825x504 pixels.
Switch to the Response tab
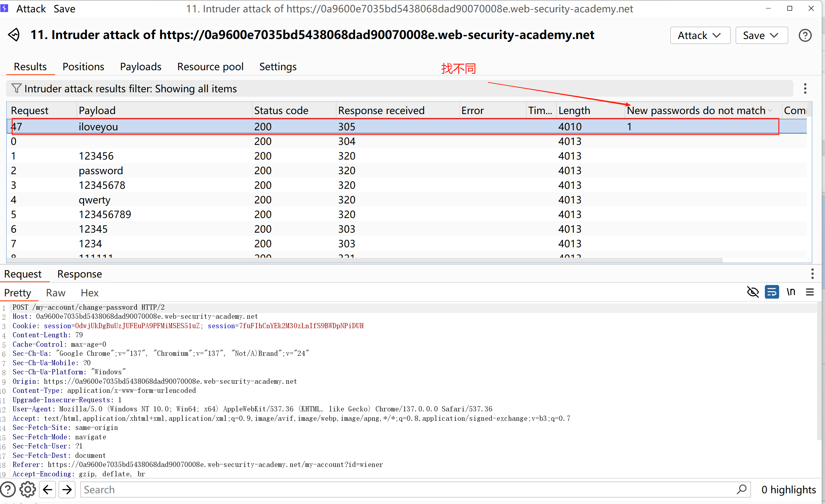tap(79, 274)
